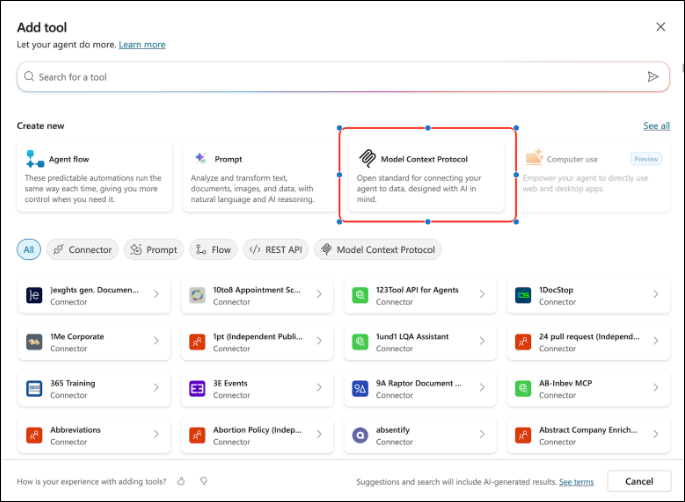Screen dimensions: 685x502
Task: Click the 1und1 LQA Assistant icon
Action: pos(360,342)
